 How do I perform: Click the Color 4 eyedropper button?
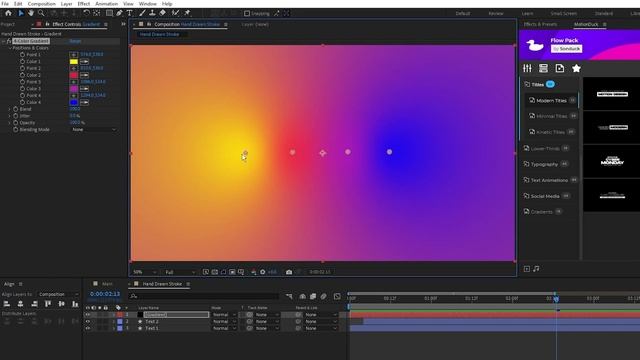click(84, 102)
